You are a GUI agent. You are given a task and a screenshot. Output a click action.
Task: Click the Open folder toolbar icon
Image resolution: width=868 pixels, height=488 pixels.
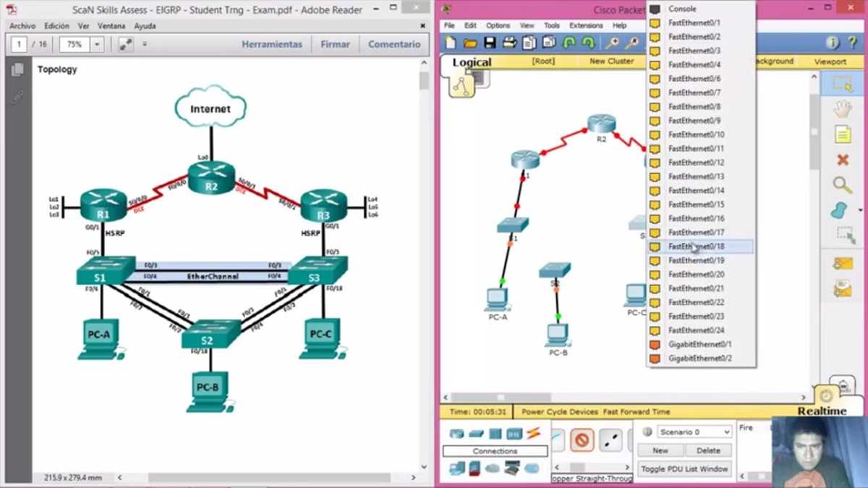pyautogui.click(x=470, y=43)
